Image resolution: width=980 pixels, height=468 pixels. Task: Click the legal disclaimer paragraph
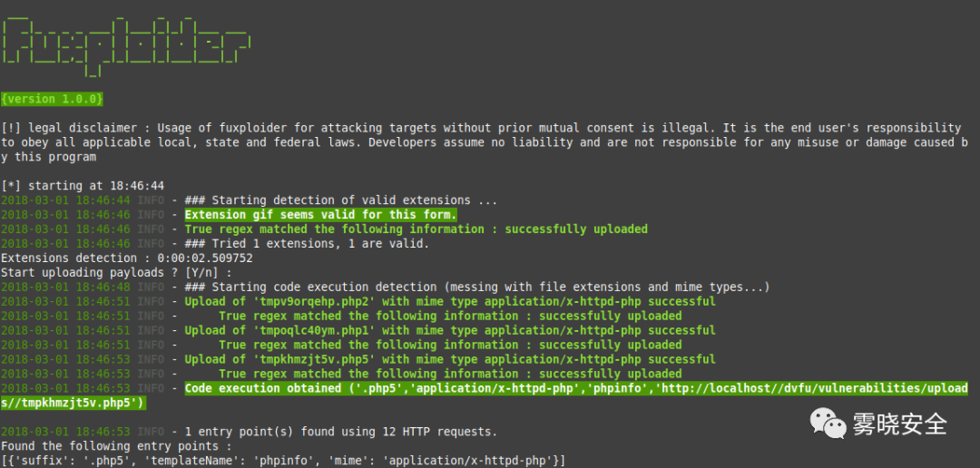(485, 142)
